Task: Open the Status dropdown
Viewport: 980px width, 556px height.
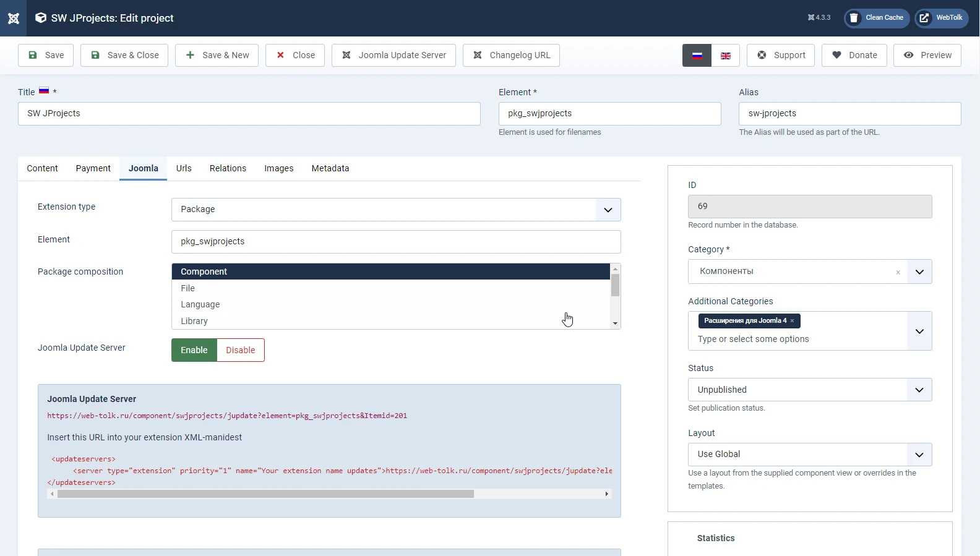Action: click(x=919, y=390)
